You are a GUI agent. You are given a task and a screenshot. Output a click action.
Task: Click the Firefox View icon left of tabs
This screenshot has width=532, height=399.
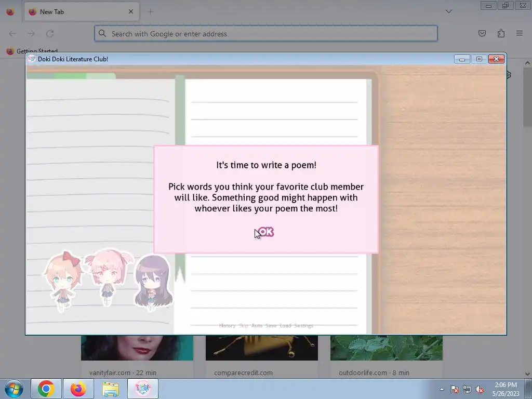(x=10, y=12)
